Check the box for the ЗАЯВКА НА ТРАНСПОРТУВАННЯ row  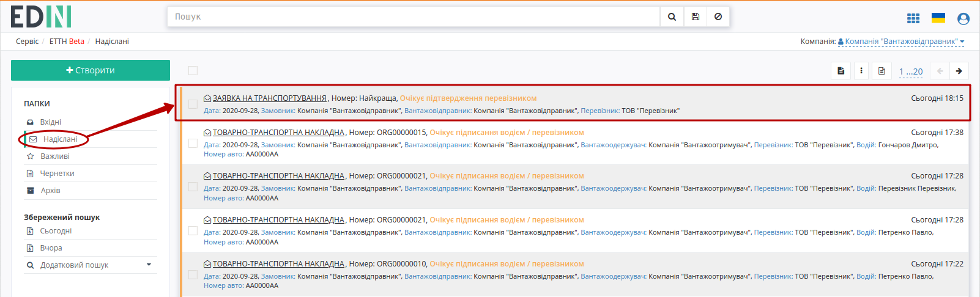(193, 104)
